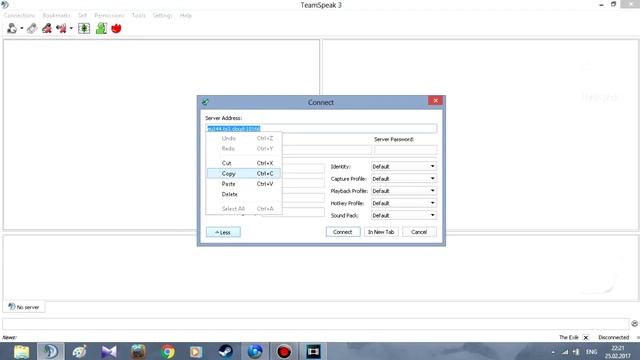This screenshot has width=640, height=360.
Task: Open the arrow next to the red megaphone icon
Action: click(71, 28)
